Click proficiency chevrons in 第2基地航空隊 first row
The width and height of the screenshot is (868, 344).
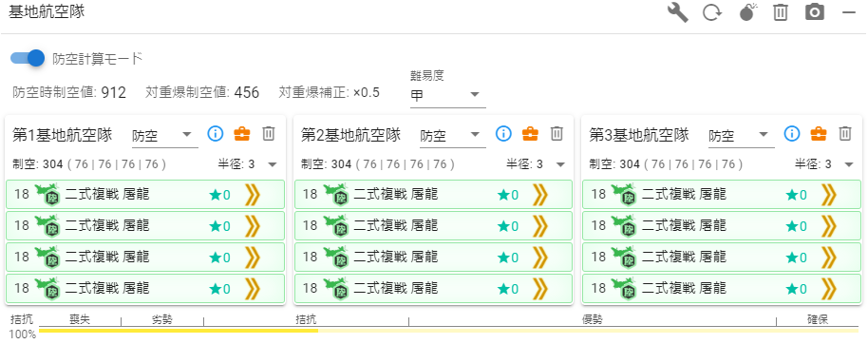pos(540,195)
